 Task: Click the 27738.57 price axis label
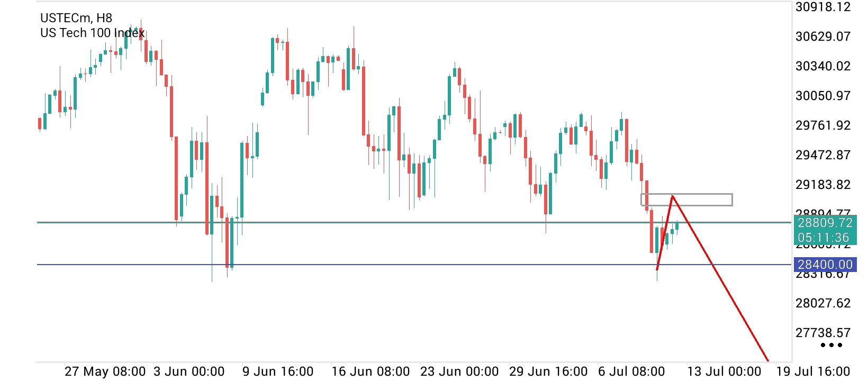point(823,333)
